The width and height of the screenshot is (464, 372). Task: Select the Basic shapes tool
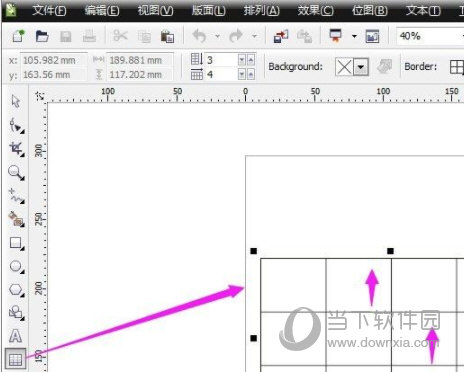pyautogui.click(x=16, y=313)
